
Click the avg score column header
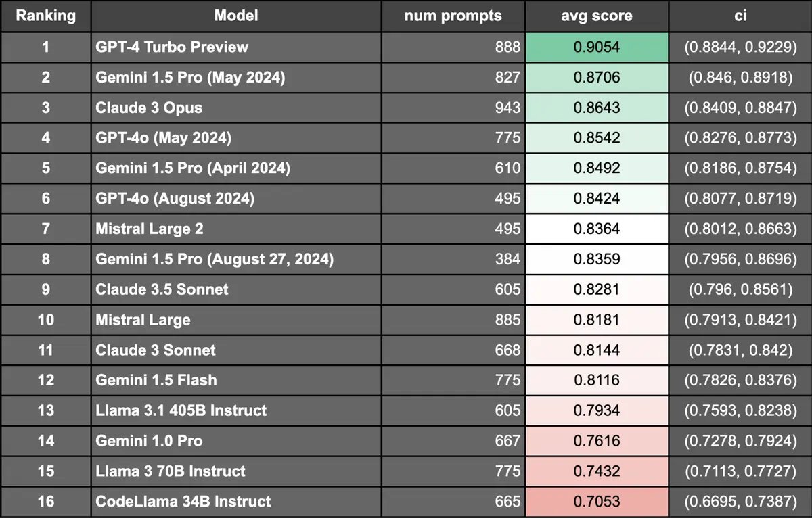pyautogui.click(x=597, y=16)
